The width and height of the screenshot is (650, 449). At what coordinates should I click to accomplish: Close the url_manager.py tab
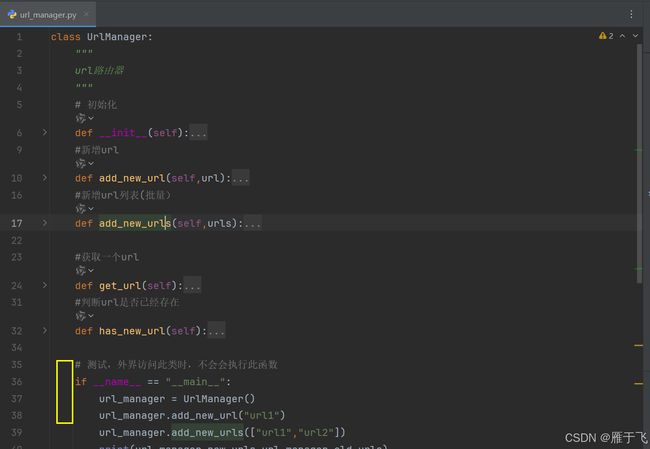coord(86,14)
